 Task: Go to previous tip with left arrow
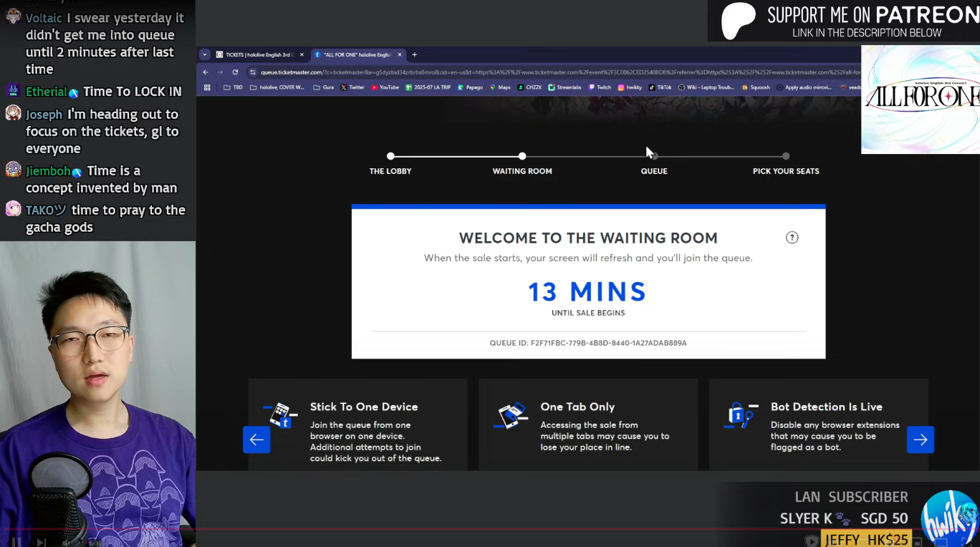[256, 440]
